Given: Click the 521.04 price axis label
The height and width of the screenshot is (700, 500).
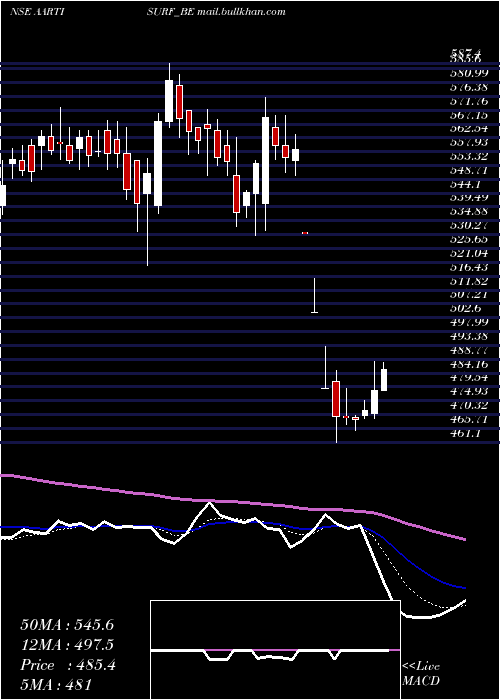Looking at the screenshot, I should pos(469,254).
